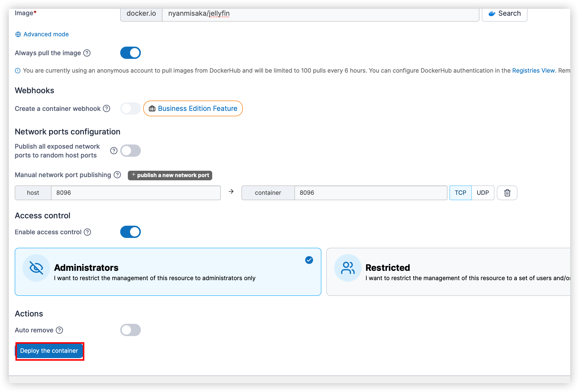Click the Restricted users group icon
Screen dimensions: 579x392
348,268
